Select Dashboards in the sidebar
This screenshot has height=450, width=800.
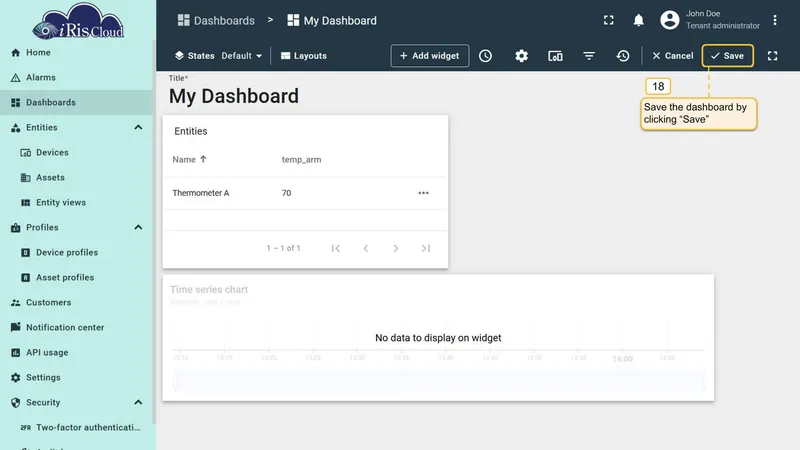pyautogui.click(x=77, y=103)
